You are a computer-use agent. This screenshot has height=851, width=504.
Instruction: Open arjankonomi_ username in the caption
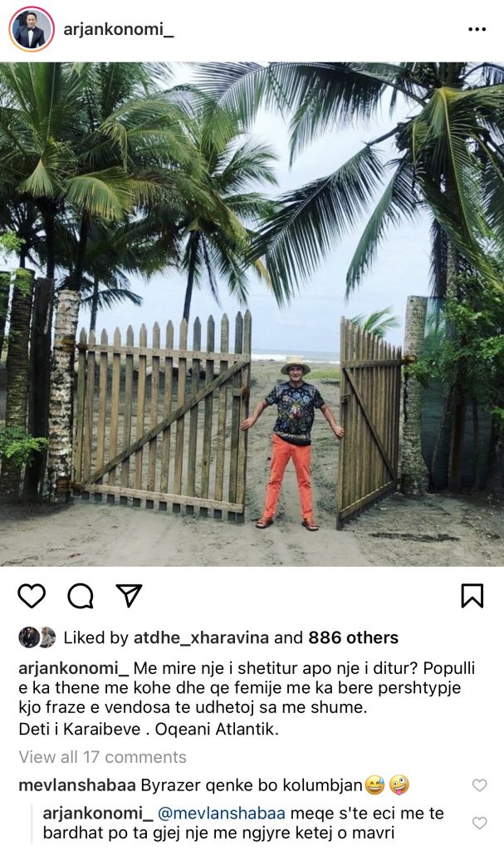tap(73, 668)
